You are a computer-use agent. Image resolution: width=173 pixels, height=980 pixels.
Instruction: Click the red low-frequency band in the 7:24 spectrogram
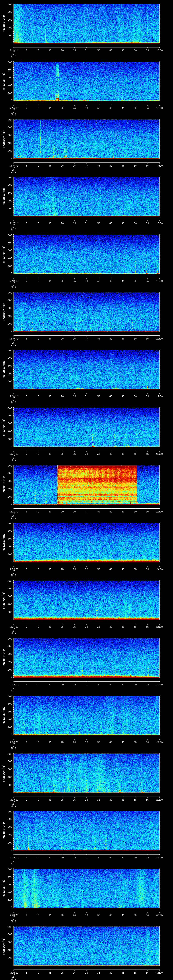tap(86, 618)
